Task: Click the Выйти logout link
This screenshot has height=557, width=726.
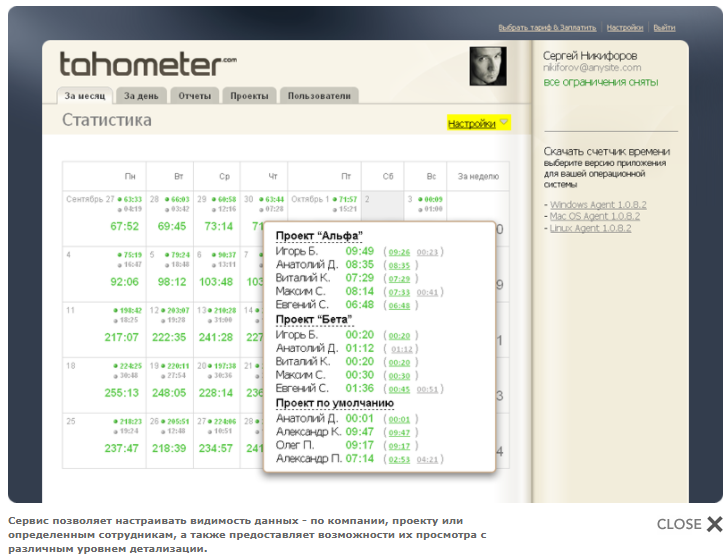Action: 664,28
